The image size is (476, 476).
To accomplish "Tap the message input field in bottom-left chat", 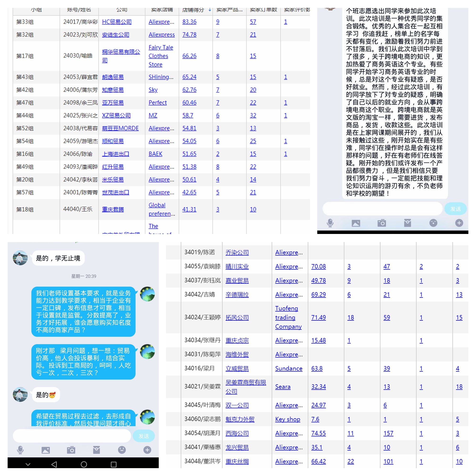I will [71, 436].
